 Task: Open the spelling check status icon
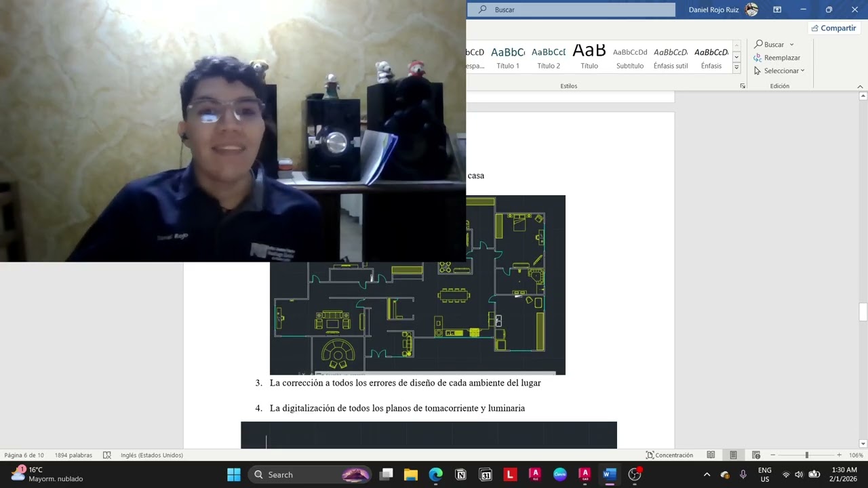tap(106, 455)
